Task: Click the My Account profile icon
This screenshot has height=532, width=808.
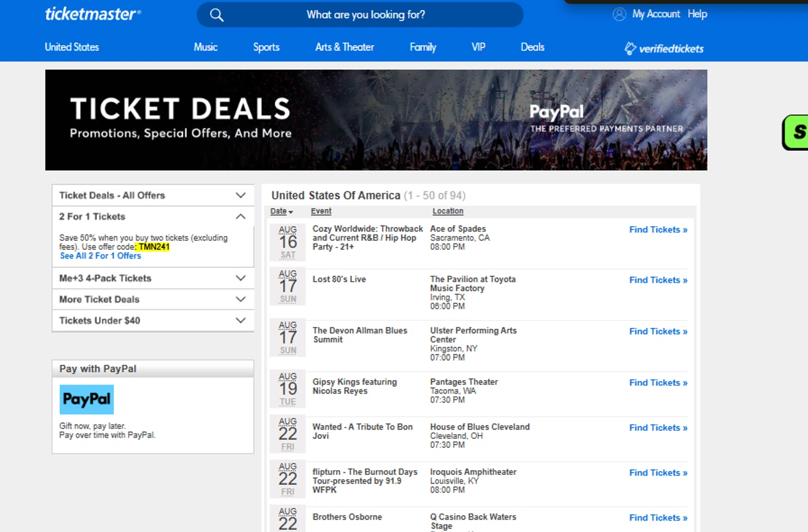Action: (619, 14)
